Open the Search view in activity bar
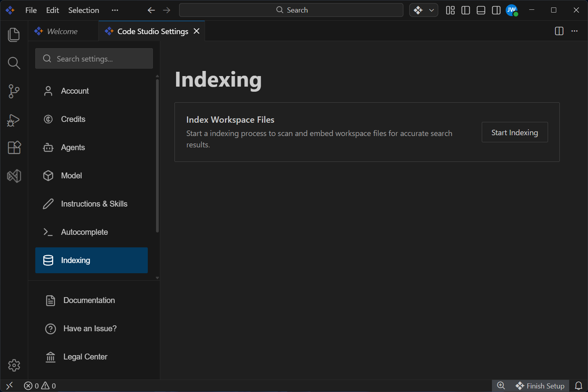The height and width of the screenshot is (392, 588). tap(14, 63)
